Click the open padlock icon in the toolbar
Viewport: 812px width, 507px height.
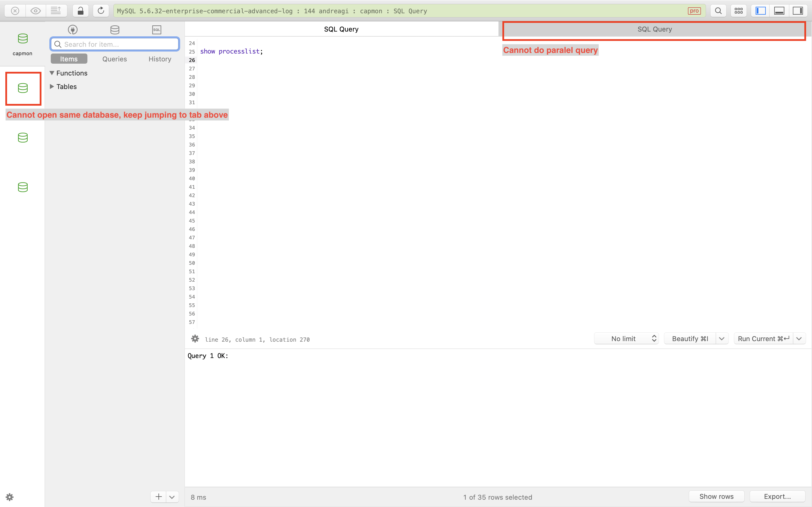coord(80,10)
